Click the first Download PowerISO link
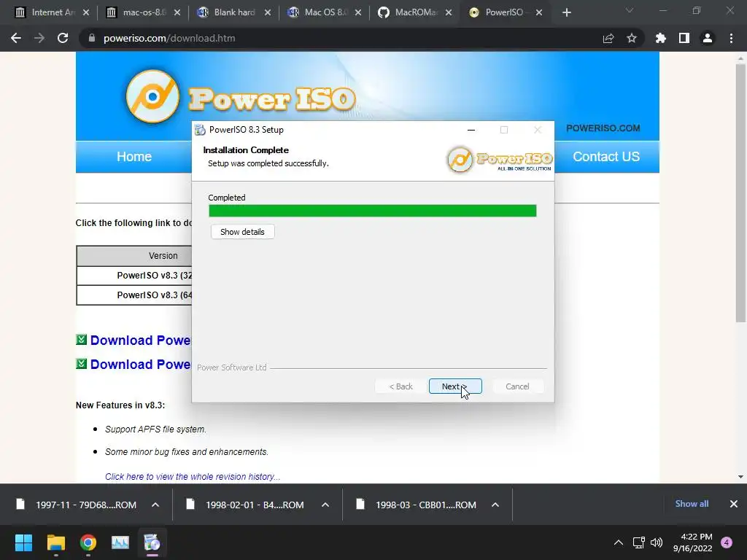Screen dimensions: 747x560 (x=140, y=340)
